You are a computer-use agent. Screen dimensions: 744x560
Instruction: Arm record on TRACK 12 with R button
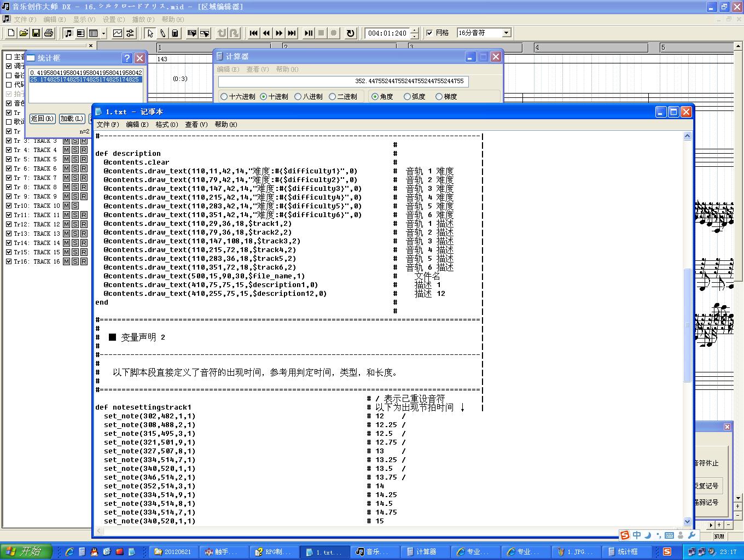point(84,224)
